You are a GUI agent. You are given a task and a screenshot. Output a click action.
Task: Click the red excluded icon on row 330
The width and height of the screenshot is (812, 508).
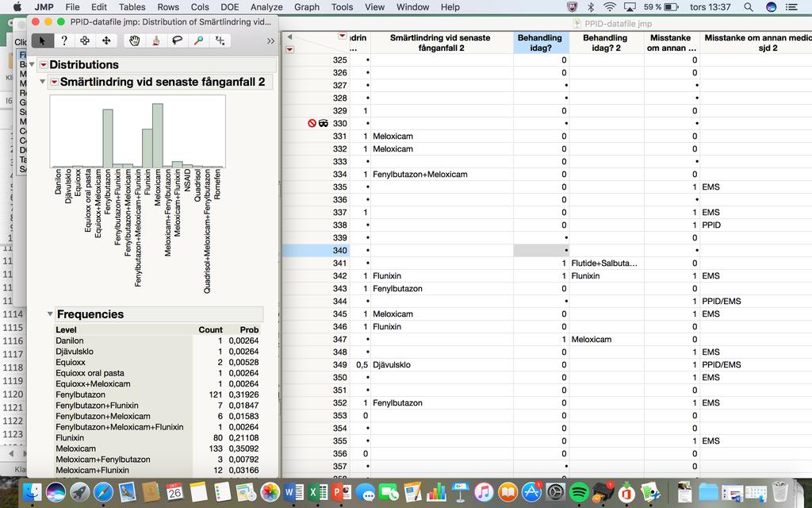(x=312, y=123)
